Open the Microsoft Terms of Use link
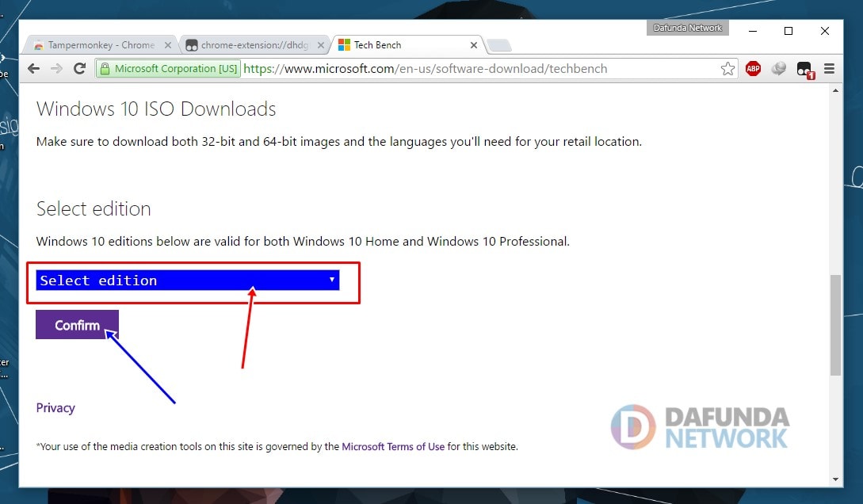This screenshot has width=863, height=504. 393,447
